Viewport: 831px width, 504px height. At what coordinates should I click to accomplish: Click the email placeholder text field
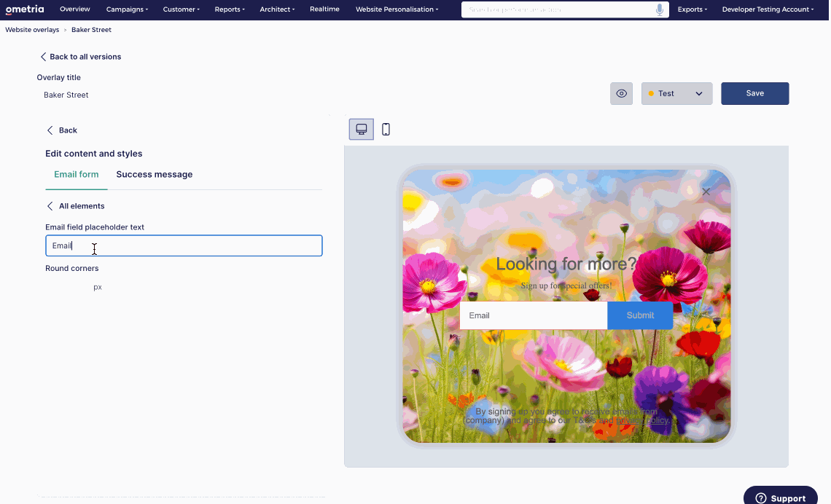pos(184,245)
